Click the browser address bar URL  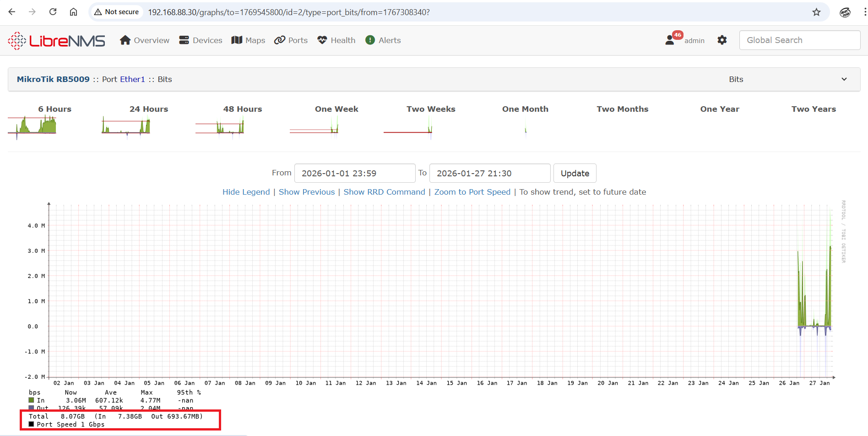point(289,12)
